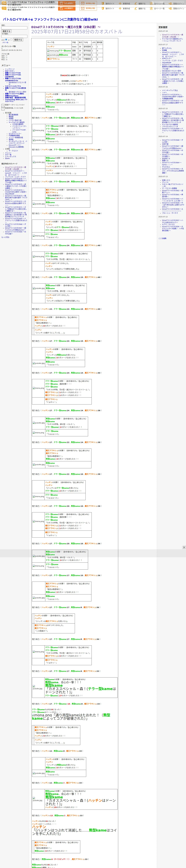Open その他の雑談所 link
The image size is (186, 868).
tap(18, 124)
